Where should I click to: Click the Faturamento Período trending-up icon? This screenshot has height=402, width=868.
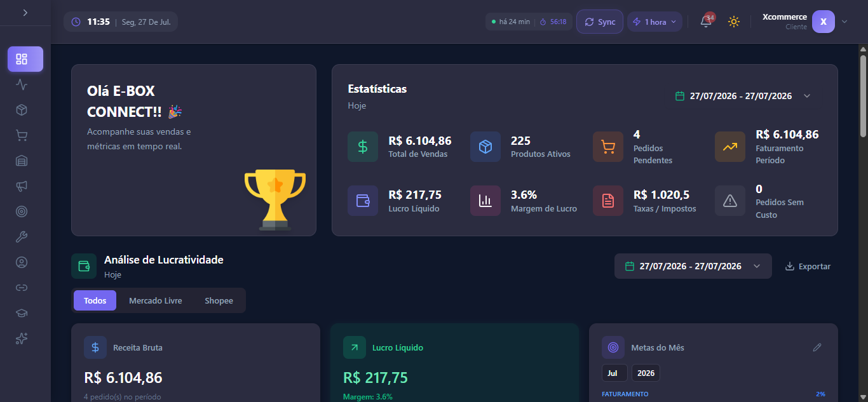click(x=730, y=147)
